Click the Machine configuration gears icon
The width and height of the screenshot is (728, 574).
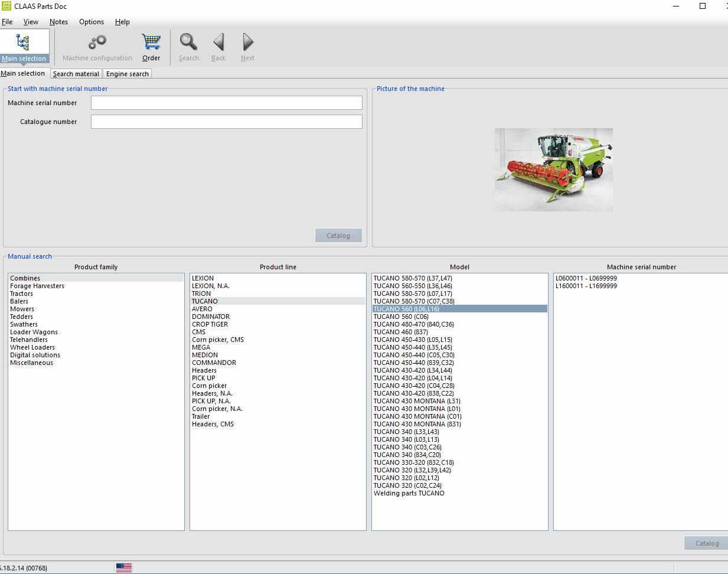point(96,43)
